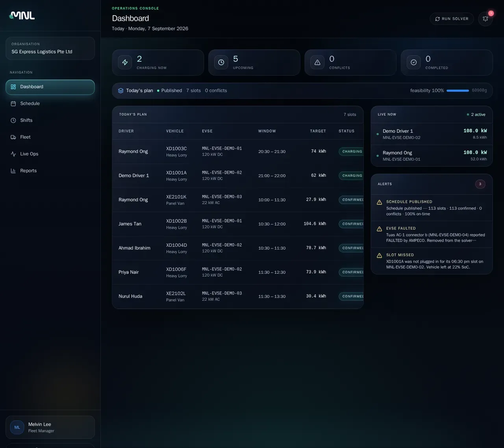The image size is (504, 448).
Task: Click the 104.6 kWh target value
Action: pos(315,224)
